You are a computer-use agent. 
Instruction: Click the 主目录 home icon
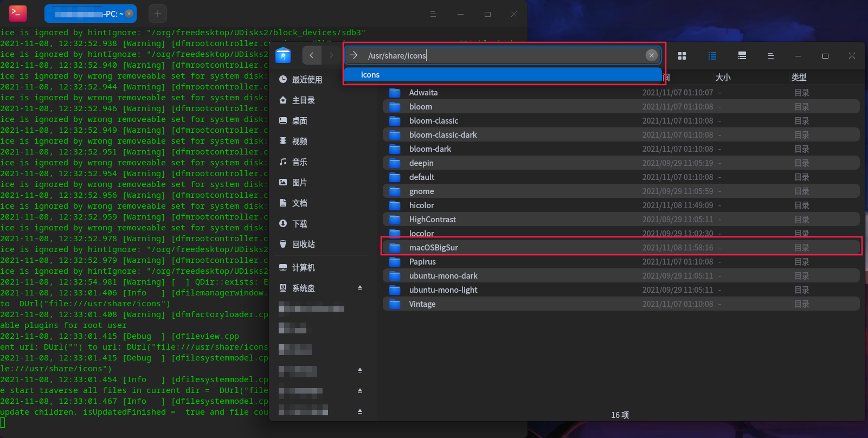click(x=283, y=100)
